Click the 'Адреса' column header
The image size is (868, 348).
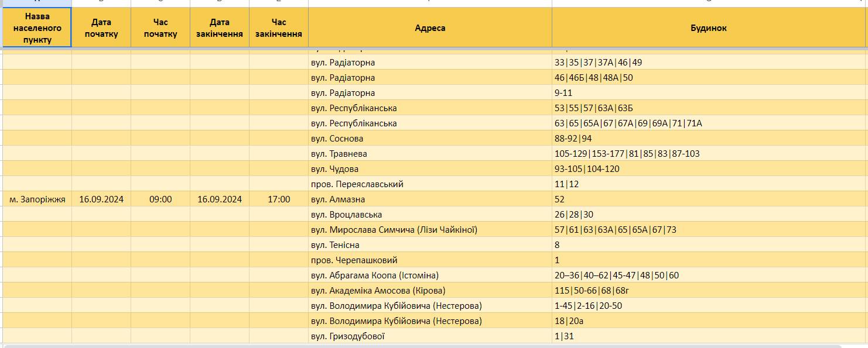[x=430, y=27]
